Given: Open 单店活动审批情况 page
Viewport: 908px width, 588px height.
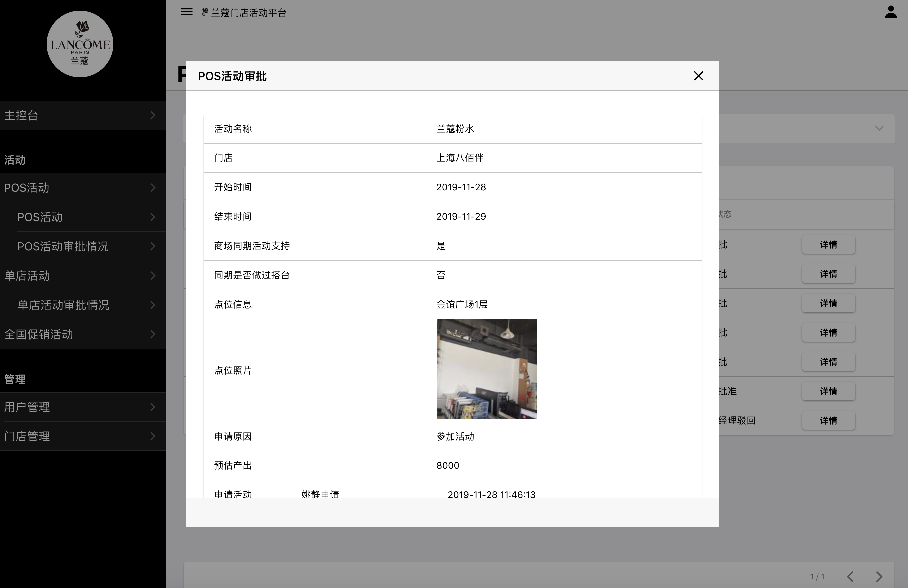Looking at the screenshot, I should (86, 305).
